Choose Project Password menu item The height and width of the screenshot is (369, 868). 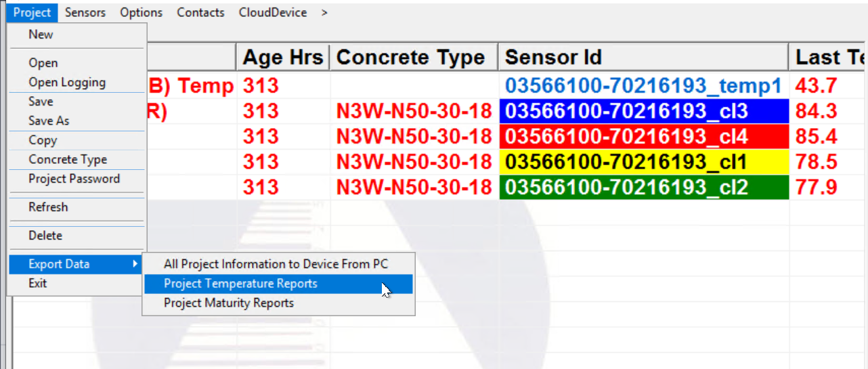tap(74, 179)
